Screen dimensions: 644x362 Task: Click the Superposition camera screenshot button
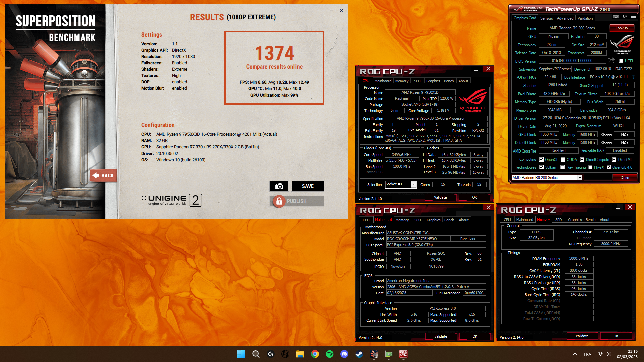[x=279, y=186]
